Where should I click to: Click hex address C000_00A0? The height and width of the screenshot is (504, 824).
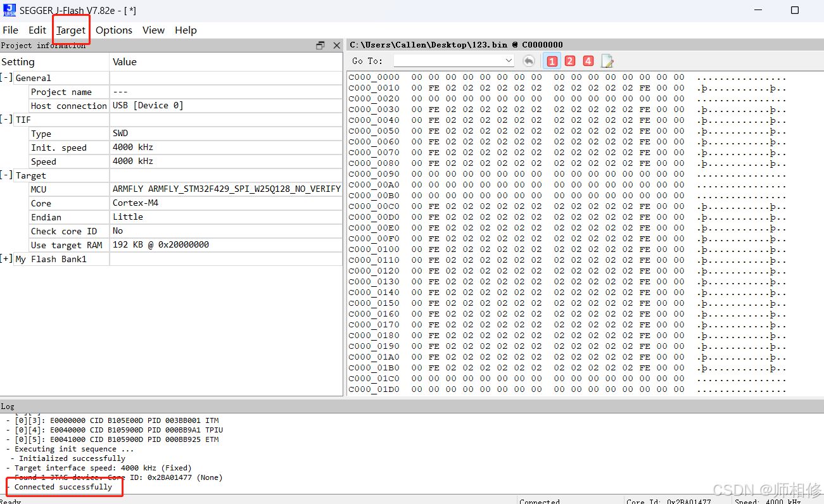[374, 185]
